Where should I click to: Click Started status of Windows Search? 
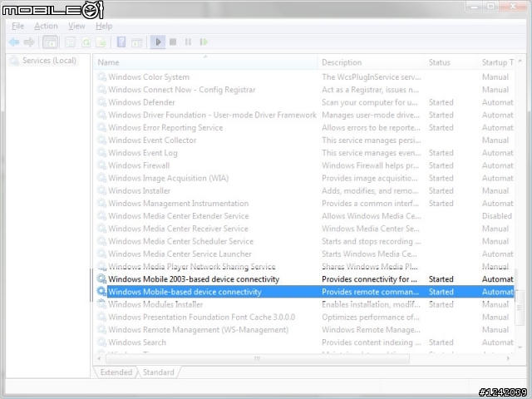pos(441,342)
